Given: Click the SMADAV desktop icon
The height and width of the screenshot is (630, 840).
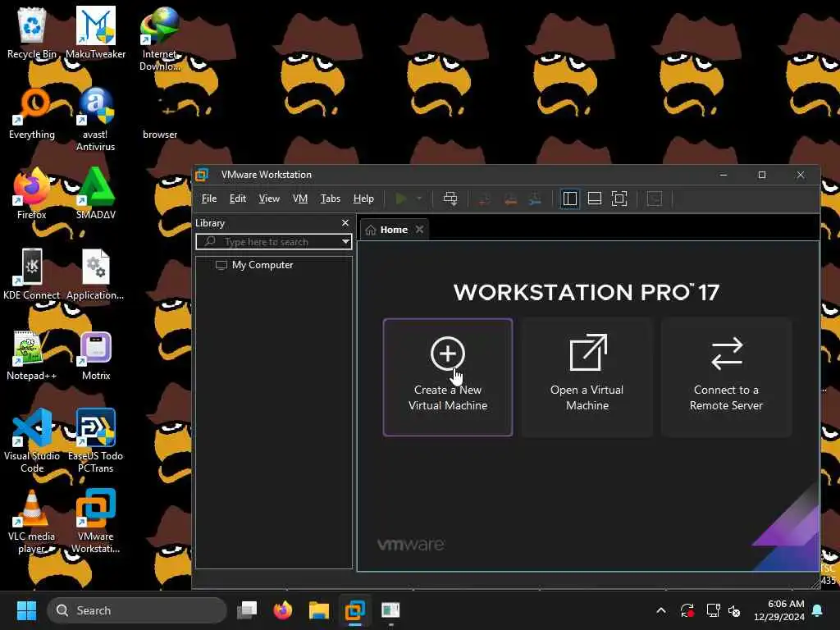Looking at the screenshot, I should 95,194.
